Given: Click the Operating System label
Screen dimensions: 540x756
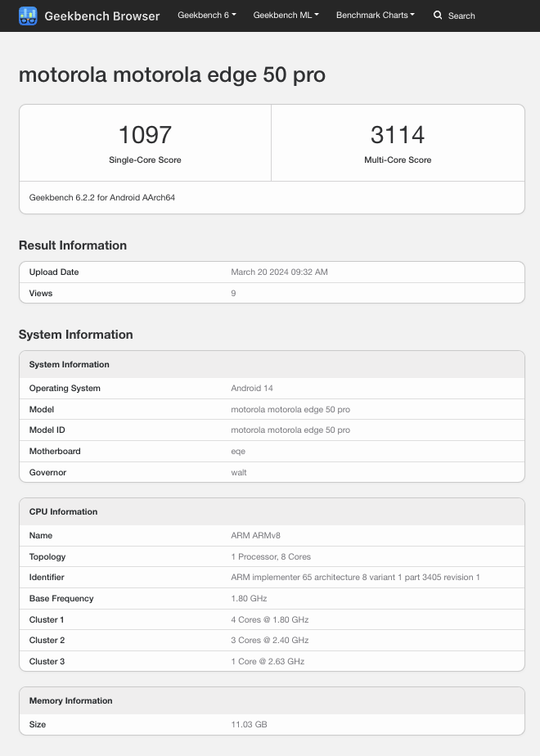Looking at the screenshot, I should 65,388.
